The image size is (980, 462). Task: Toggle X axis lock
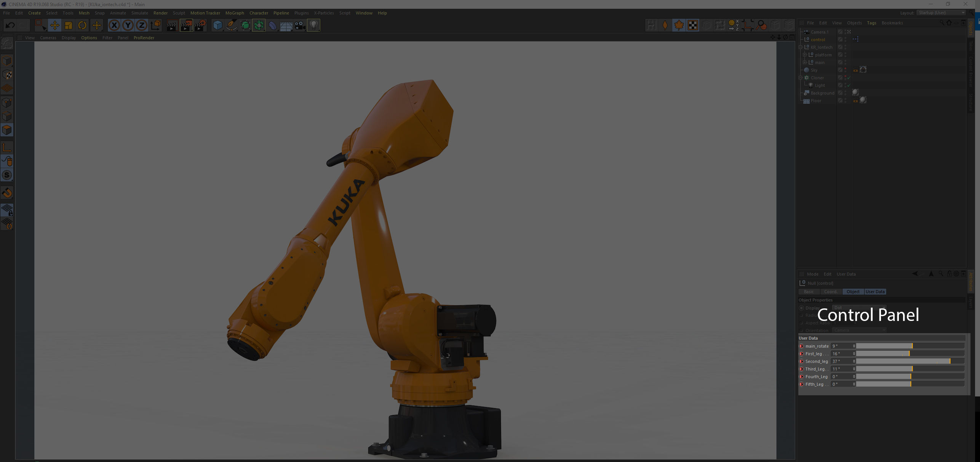(x=114, y=26)
